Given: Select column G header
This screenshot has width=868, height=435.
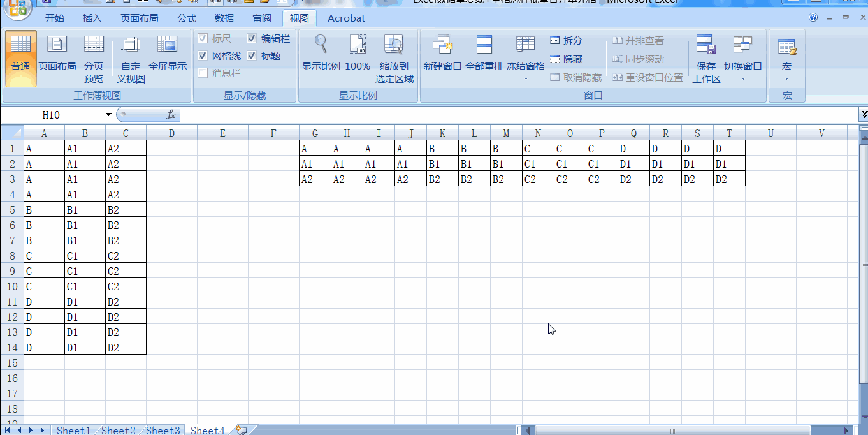Looking at the screenshot, I should [x=315, y=133].
